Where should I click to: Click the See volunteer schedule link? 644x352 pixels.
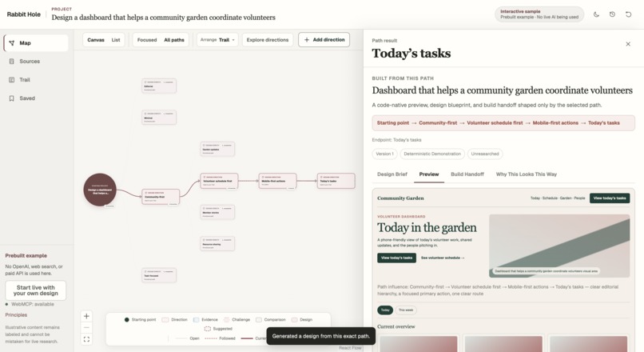click(x=443, y=258)
